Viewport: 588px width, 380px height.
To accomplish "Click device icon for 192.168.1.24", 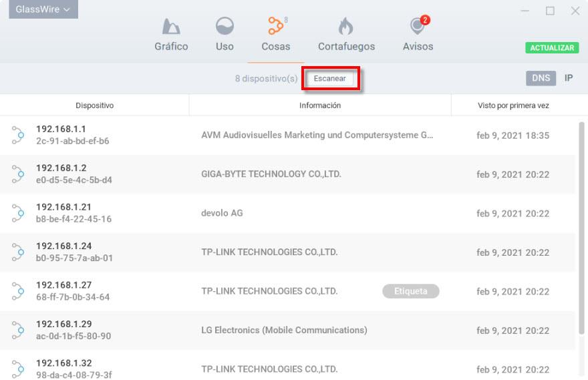I will pos(17,252).
